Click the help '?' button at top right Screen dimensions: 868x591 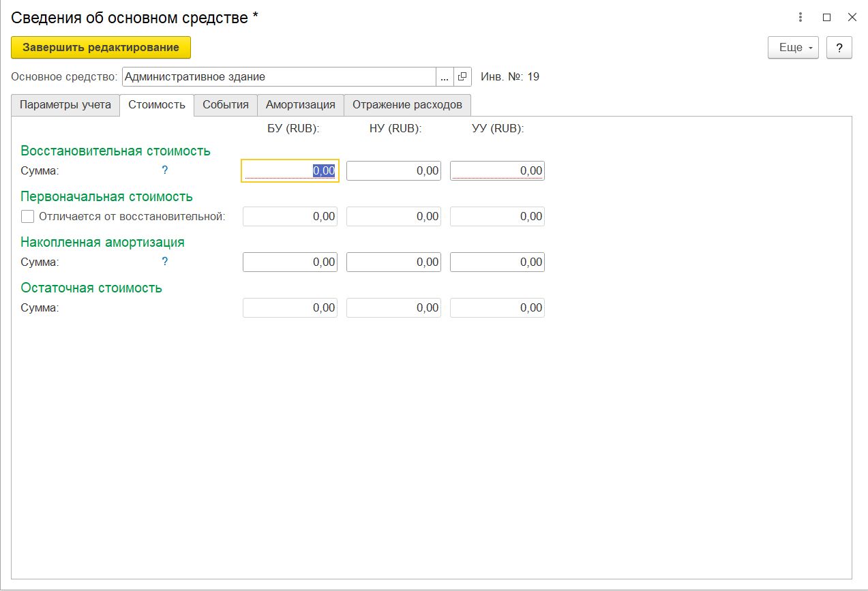click(x=839, y=48)
